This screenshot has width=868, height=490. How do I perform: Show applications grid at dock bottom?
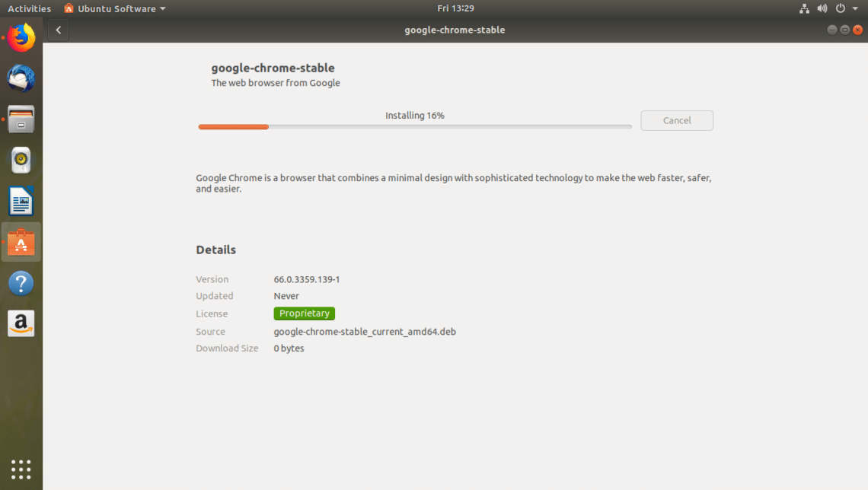point(21,469)
